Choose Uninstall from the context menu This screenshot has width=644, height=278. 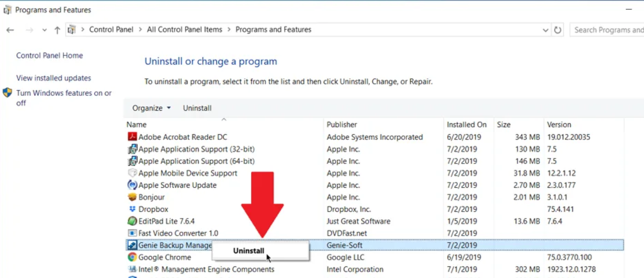pyautogui.click(x=248, y=250)
